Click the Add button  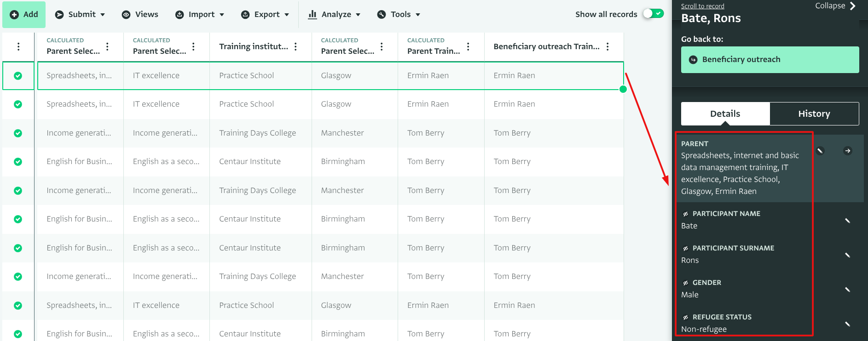[x=24, y=14]
